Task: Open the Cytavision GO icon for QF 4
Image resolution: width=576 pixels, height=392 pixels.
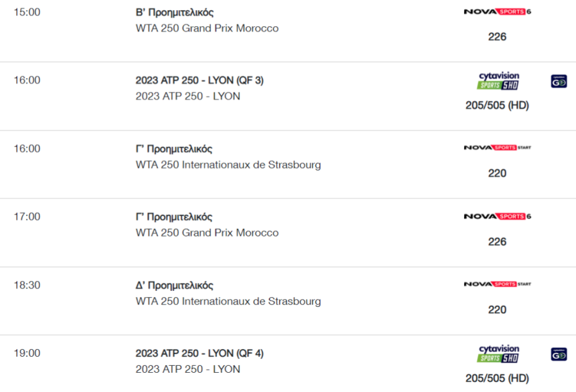Action: [559, 354]
